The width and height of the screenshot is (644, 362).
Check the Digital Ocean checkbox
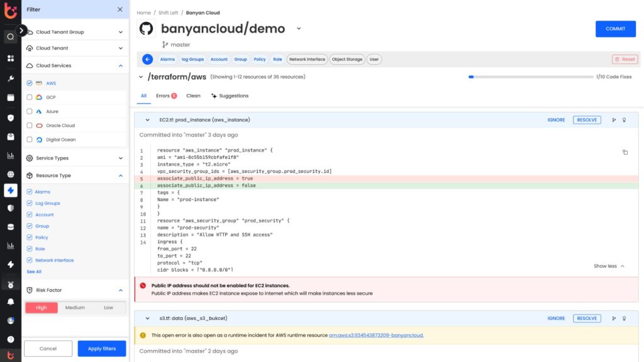[x=30, y=140]
